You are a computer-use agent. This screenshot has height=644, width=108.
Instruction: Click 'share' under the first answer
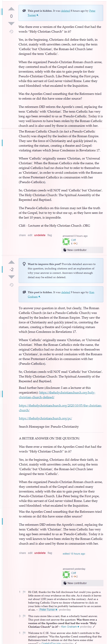[x=22, y=235]
